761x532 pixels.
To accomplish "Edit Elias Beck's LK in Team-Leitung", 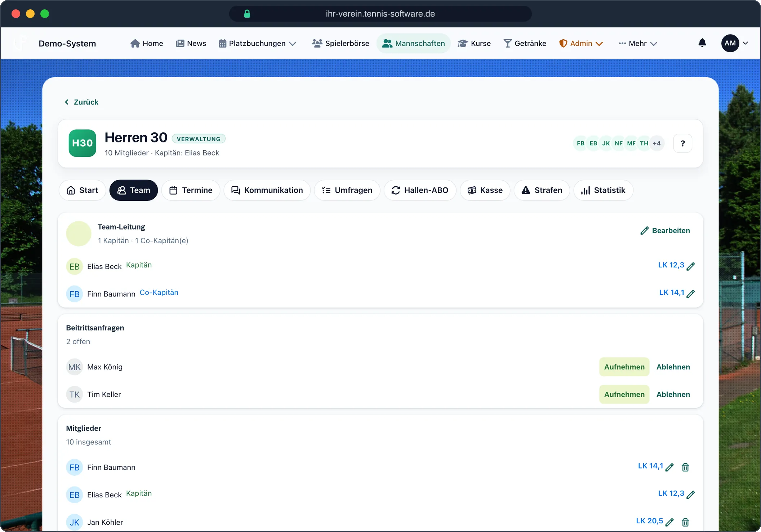I will pyautogui.click(x=690, y=266).
